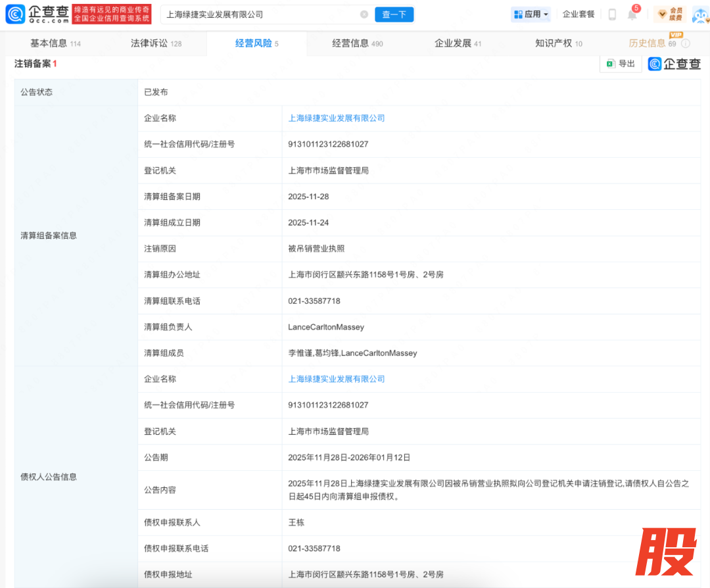Open the user avatar profile
The image size is (710, 588).
[x=699, y=14]
